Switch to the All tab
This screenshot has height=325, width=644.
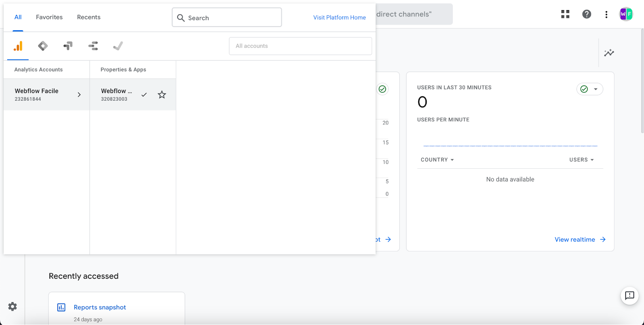tap(18, 17)
